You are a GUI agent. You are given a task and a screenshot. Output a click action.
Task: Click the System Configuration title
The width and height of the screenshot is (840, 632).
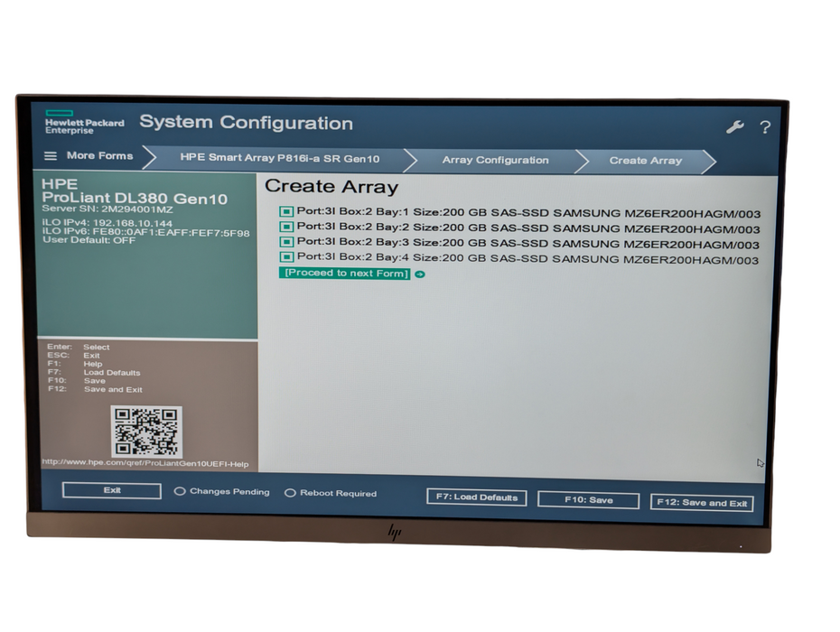(247, 123)
